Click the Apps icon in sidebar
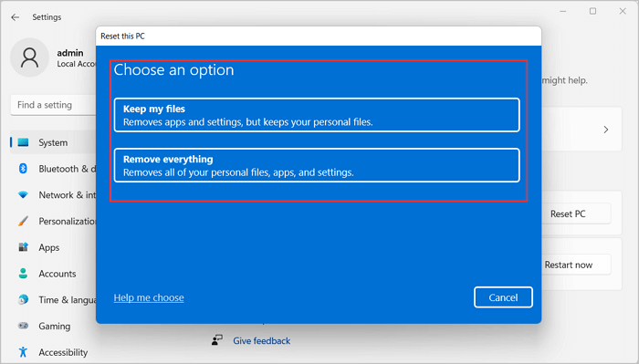This screenshot has width=639, height=364. [x=23, y=247]
